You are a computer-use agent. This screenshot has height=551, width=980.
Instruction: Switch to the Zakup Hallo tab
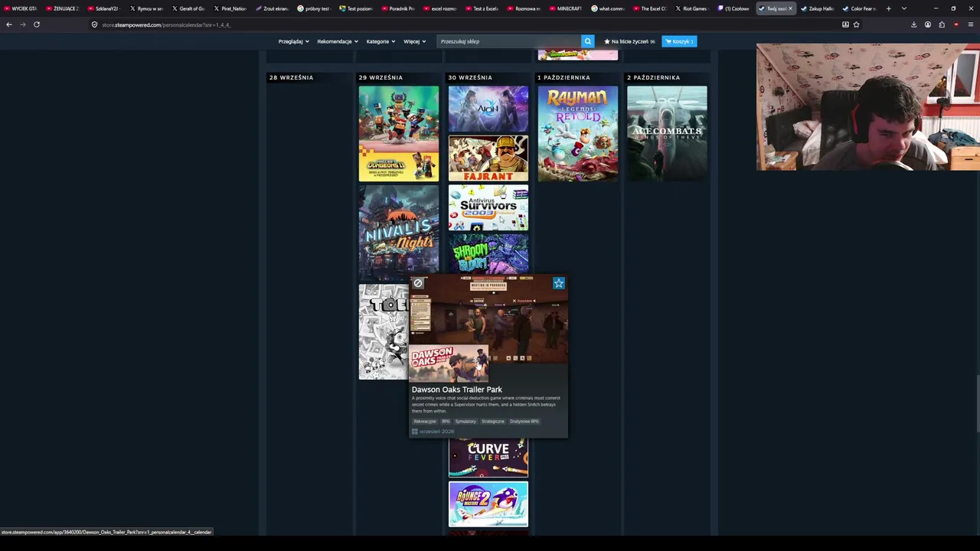(817, 8)
